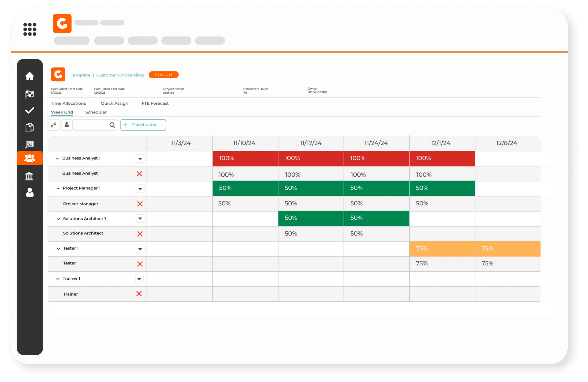Remove the Project Manager row with red X
Viewport: 588px width, 382px height.
pyautogui.click(x=140, y=204)
